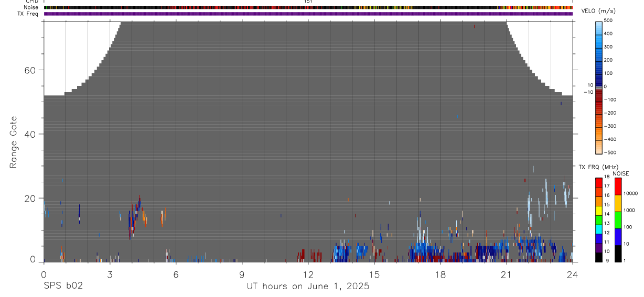Click the '20' range gate tick label

pyautogui.click(x=29, y=198)
